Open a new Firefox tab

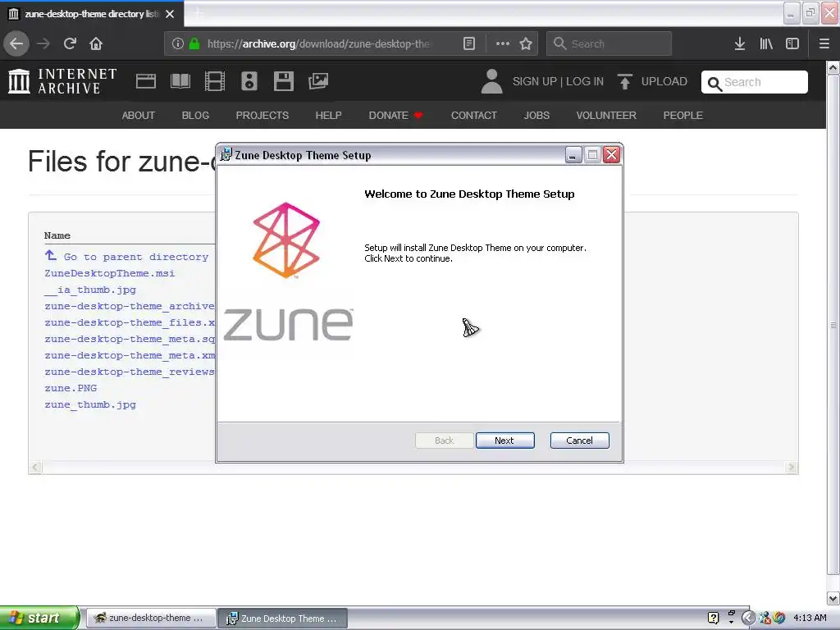[198, 14]
